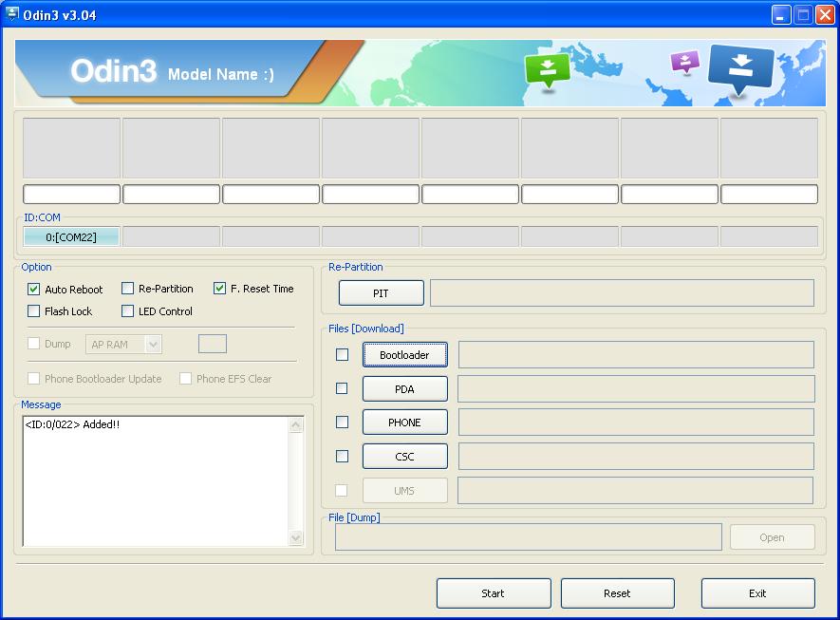
Task: Click the '<ID:0/022> Added!!' message line
Action: pyautogui.click(x=72, y=424)
